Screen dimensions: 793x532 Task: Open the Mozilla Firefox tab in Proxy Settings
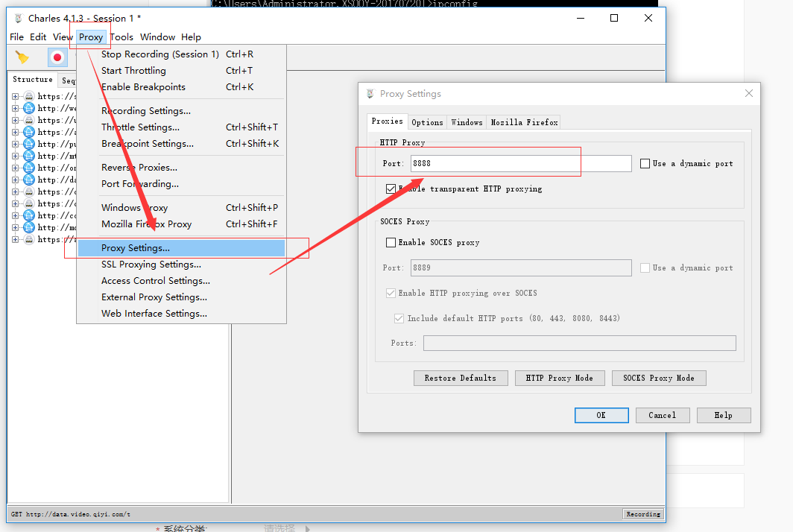[x=524, y=122]
